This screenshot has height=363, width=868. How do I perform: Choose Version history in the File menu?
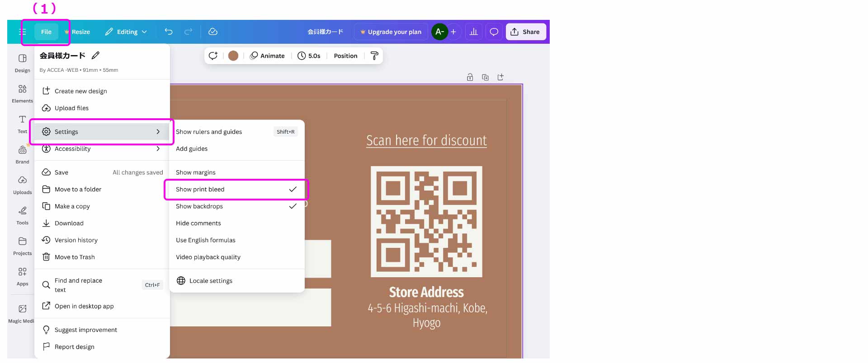point(76,240)
